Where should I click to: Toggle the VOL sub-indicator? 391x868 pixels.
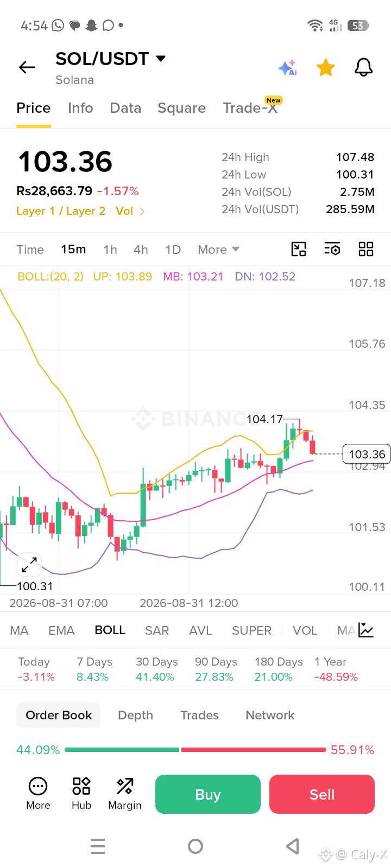pyautogui.click(x=305, y=630)
